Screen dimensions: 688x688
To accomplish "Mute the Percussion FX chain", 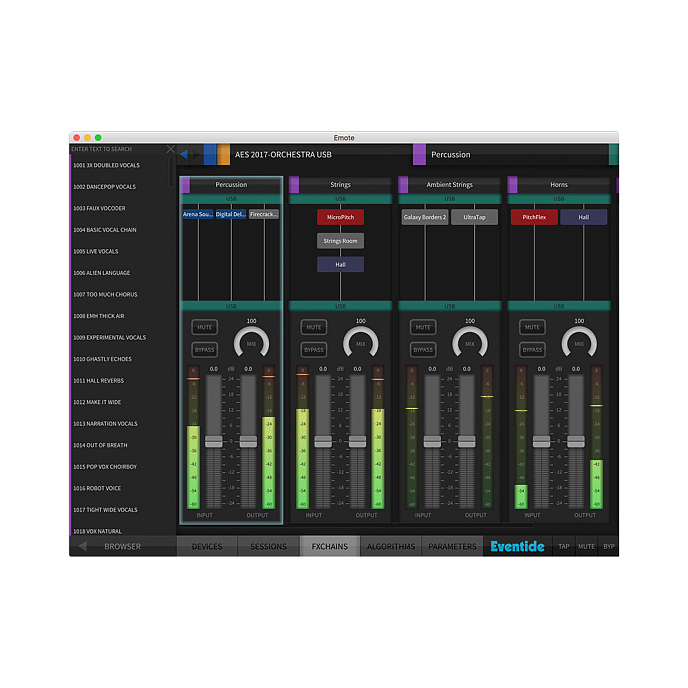I will (204, 327).
